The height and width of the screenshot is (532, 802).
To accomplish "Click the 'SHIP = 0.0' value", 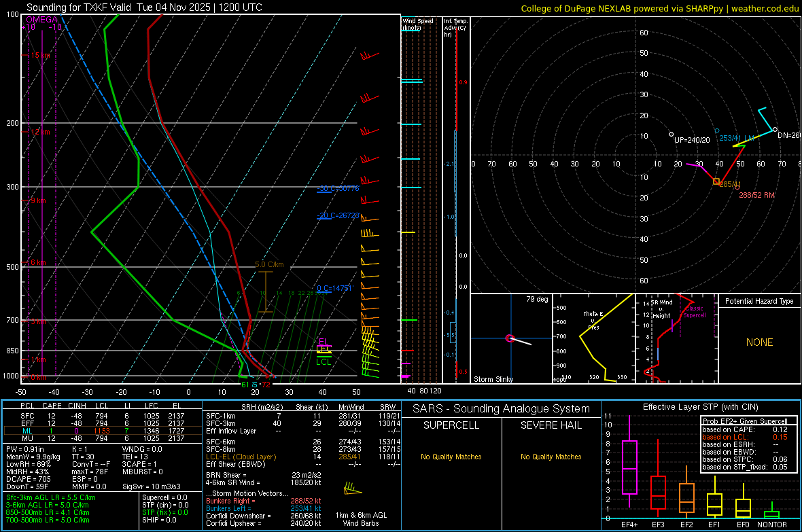I will tap(159, 520).
